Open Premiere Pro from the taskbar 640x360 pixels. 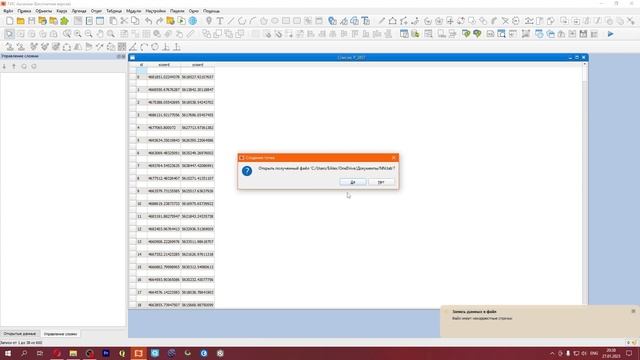coord(106,353)
